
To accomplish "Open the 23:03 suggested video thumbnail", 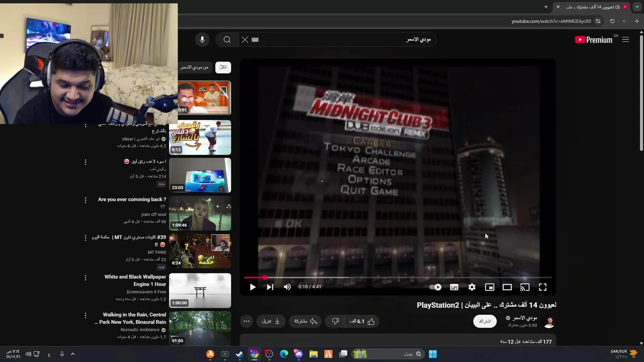I will 200,175.
